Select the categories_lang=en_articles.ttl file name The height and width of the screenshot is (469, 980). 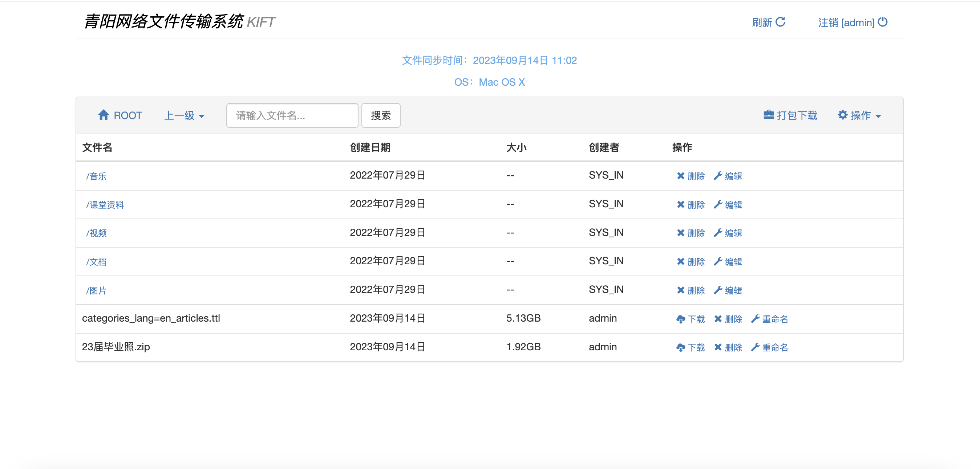151,318
